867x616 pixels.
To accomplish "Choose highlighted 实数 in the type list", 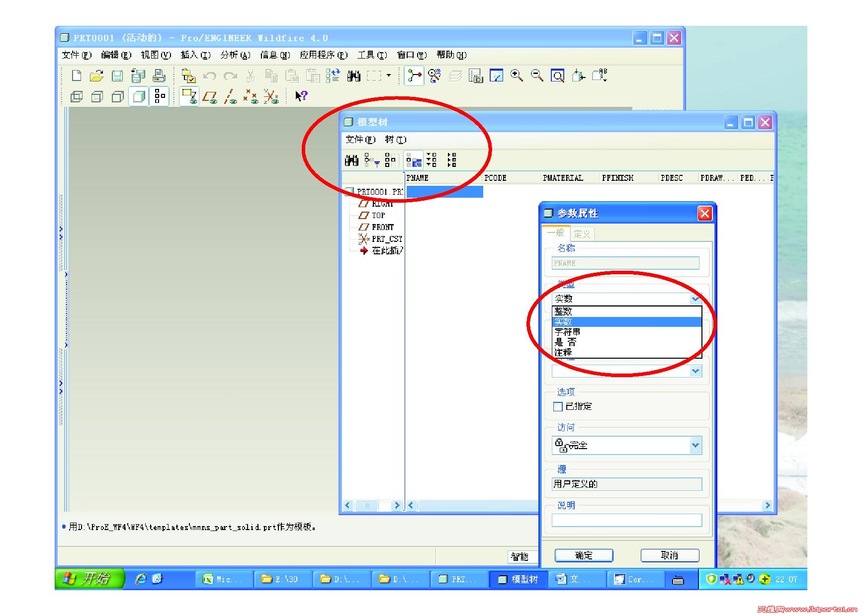I will click(627, 322).
